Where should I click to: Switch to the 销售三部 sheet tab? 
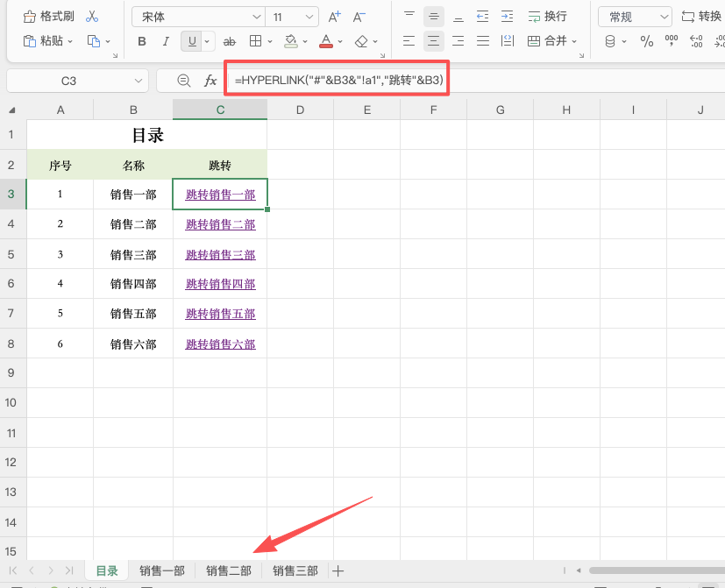(x=295, y=570)
